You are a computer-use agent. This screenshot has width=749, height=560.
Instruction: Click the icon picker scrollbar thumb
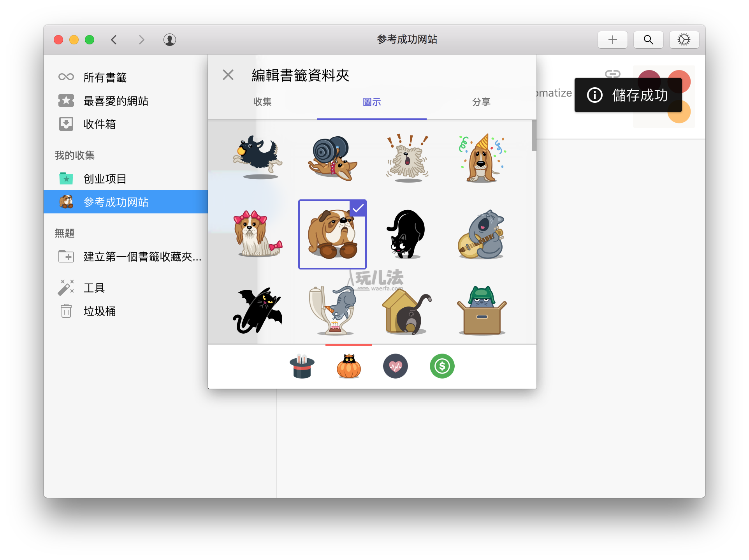pyautogui.click(x=534, y=135)
